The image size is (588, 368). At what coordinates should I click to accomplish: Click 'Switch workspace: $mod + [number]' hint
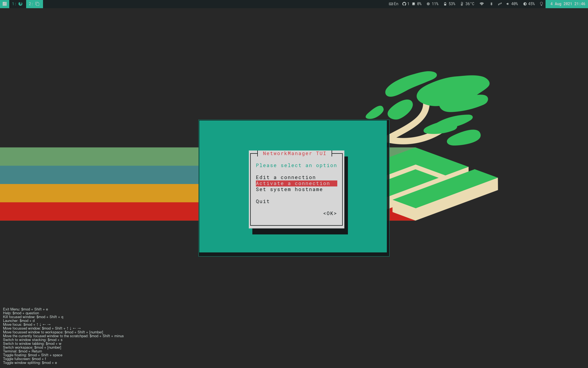[32, 347]
